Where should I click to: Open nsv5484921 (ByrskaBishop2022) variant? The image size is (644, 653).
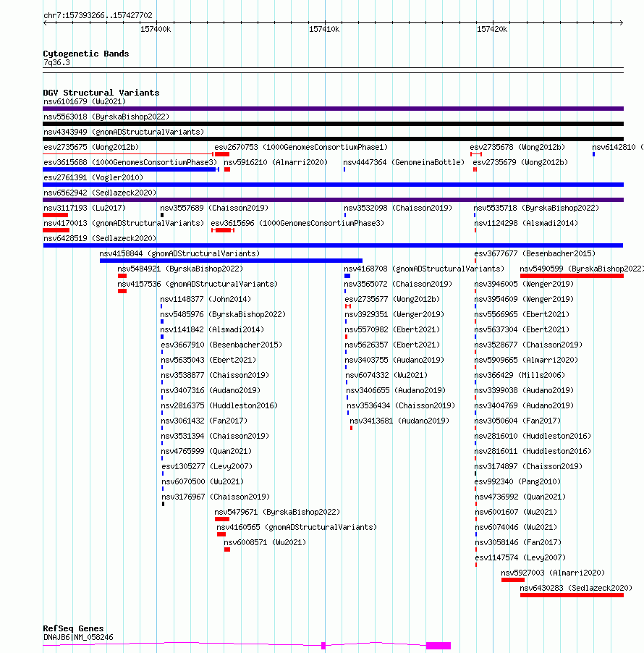(180, 269)
